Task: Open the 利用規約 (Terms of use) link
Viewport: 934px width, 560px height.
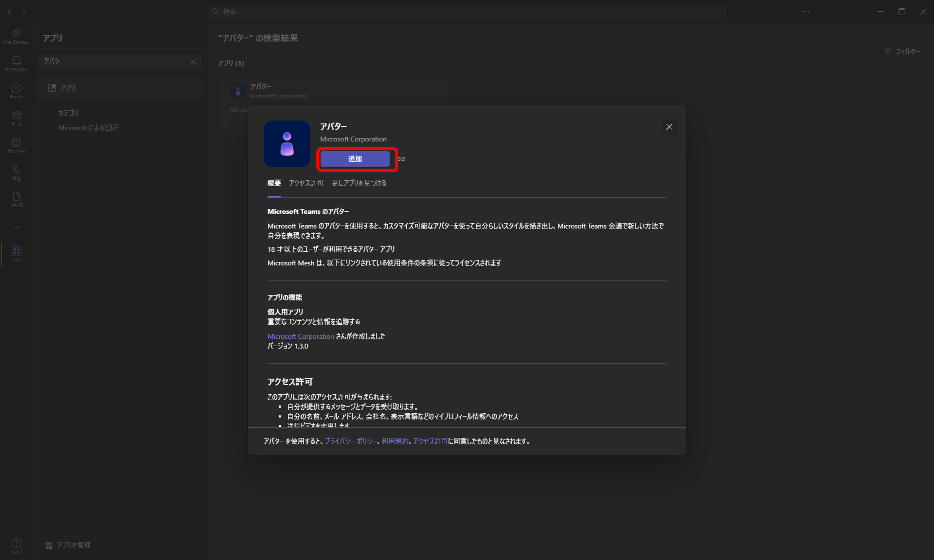Action: (x=395, y=441)
